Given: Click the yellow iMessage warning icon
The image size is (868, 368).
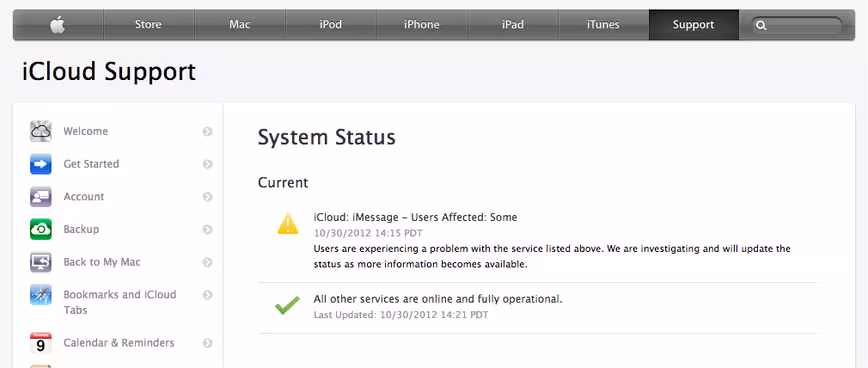Looking at the screenshot, I should [288, 224].
